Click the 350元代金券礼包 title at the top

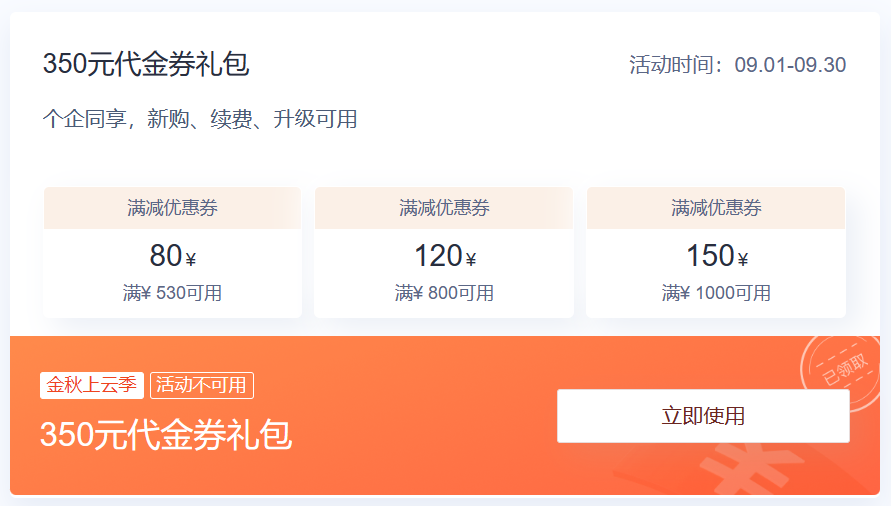146,64
